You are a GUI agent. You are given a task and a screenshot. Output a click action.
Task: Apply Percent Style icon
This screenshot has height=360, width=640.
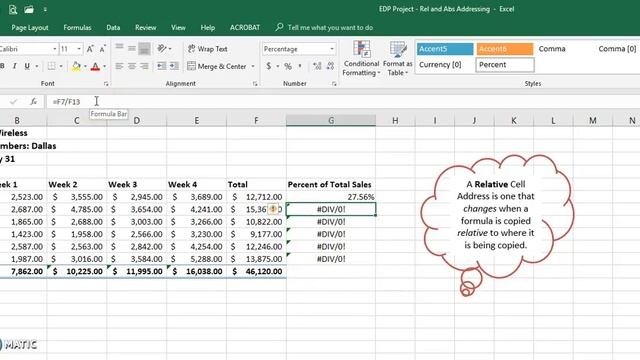[x=288, y=66]
